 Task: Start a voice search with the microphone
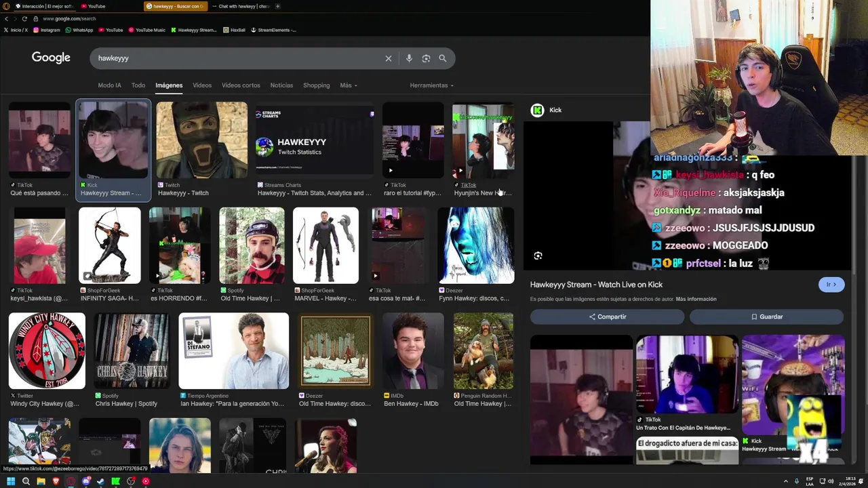click(409, 58)
